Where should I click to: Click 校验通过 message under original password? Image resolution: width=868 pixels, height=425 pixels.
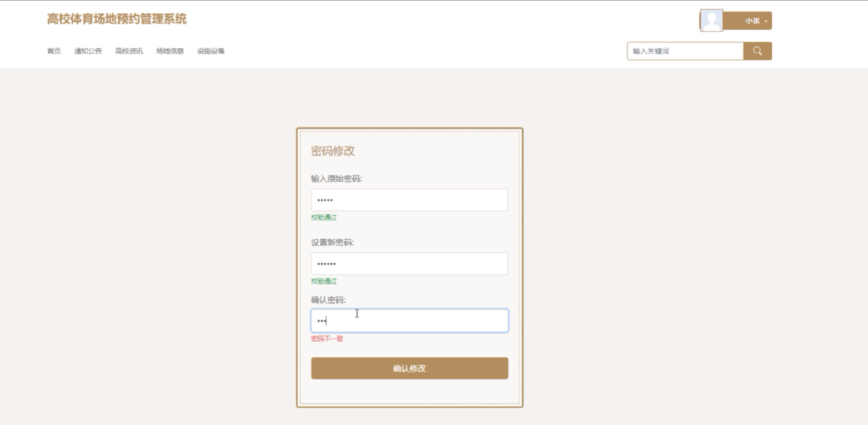pos(323,217)
